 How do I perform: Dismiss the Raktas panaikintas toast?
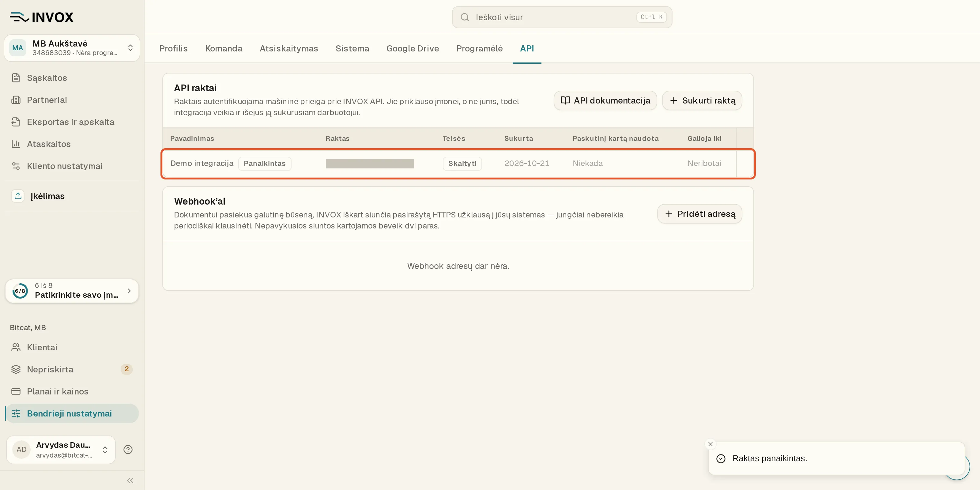pos(710,444)
